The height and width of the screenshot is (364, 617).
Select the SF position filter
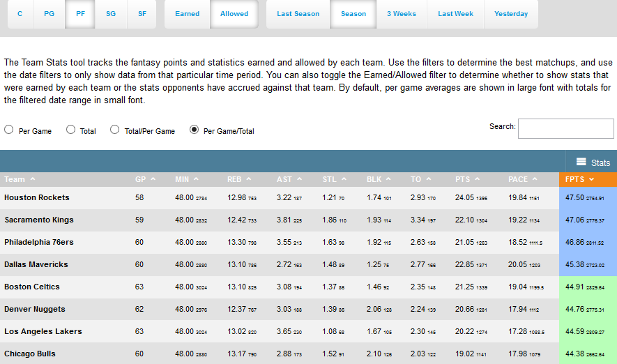coord(142,14)
